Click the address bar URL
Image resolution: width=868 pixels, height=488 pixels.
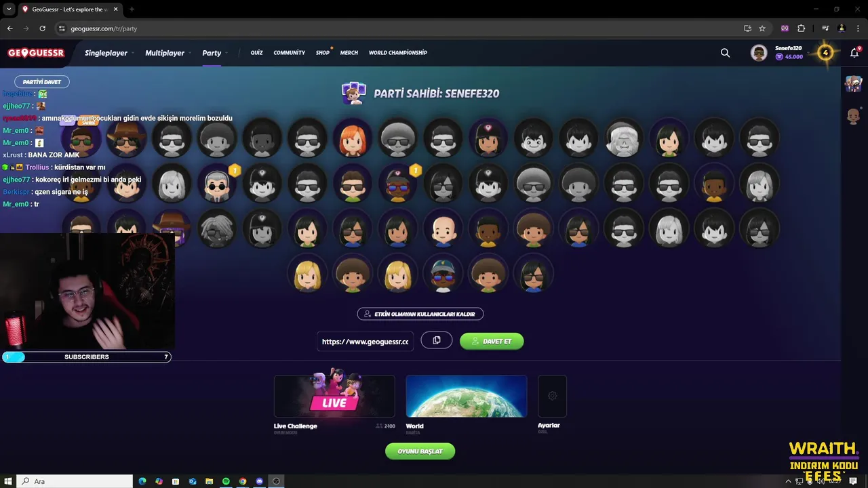[104, 28]
